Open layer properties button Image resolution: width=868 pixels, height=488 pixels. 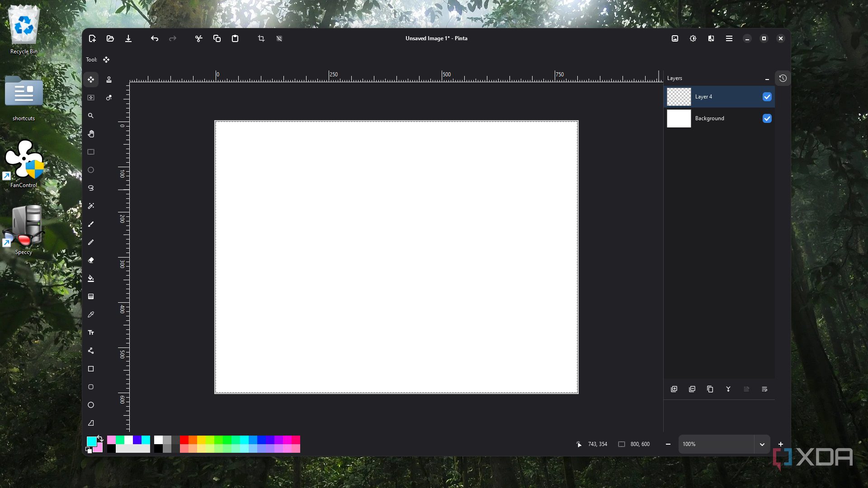(764, 389)
